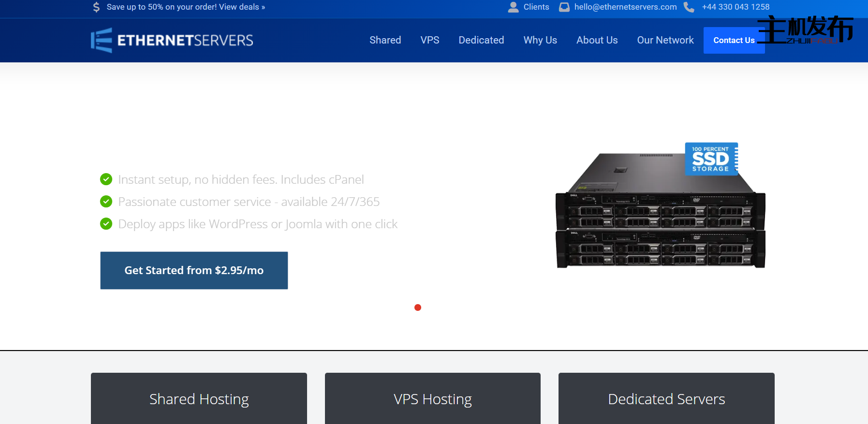
Task: Click green checkmark beside Instant setup
Action: (x=106, y=179)
